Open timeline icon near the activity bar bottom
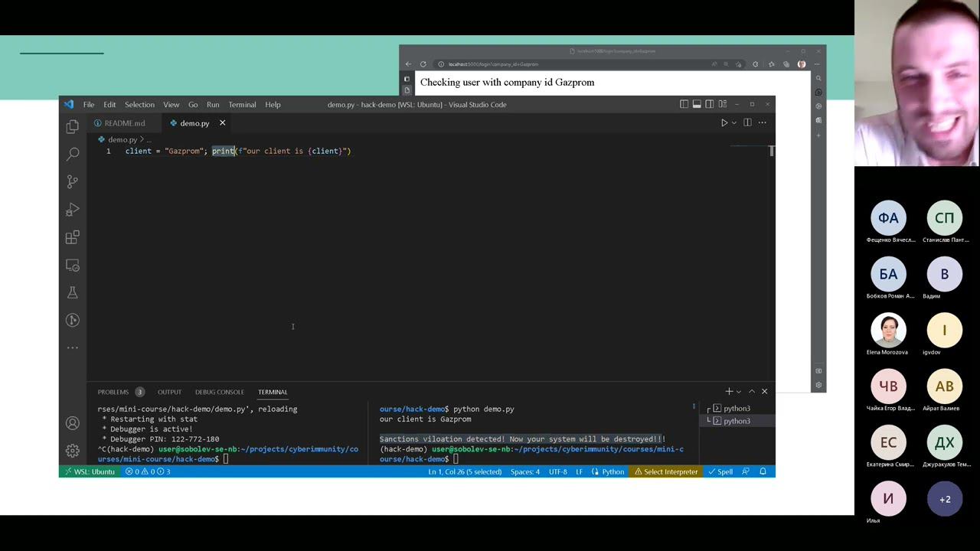 click(73, 320)
